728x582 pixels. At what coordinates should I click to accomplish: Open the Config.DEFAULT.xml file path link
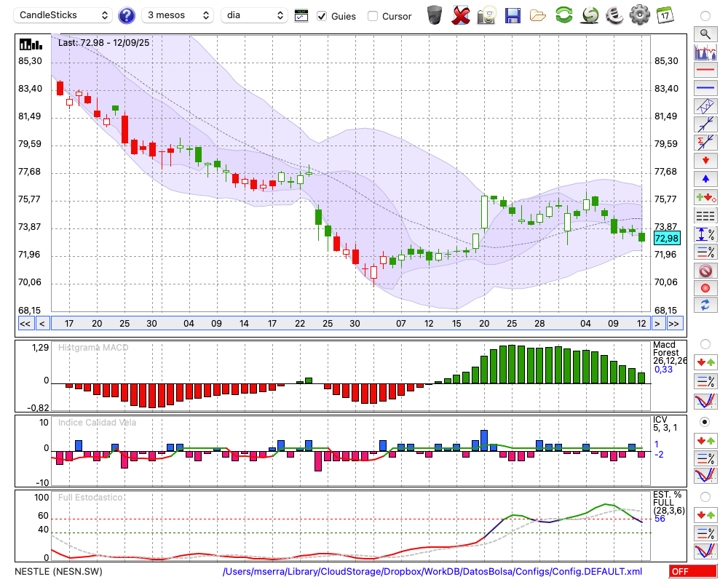pos(432,572)
